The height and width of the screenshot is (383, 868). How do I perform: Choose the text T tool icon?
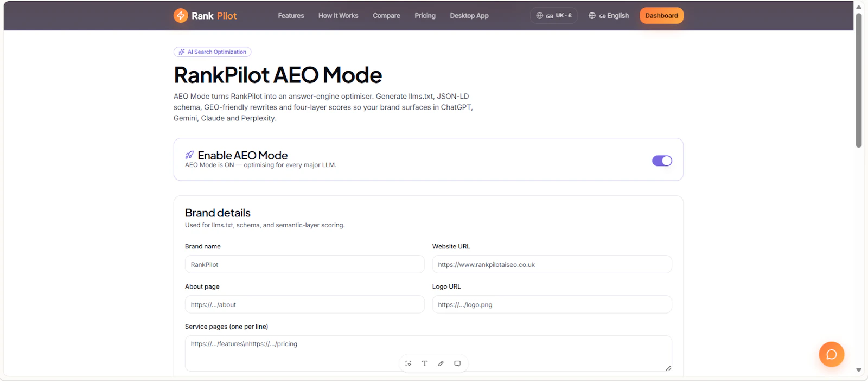click(x=425, y=363)
